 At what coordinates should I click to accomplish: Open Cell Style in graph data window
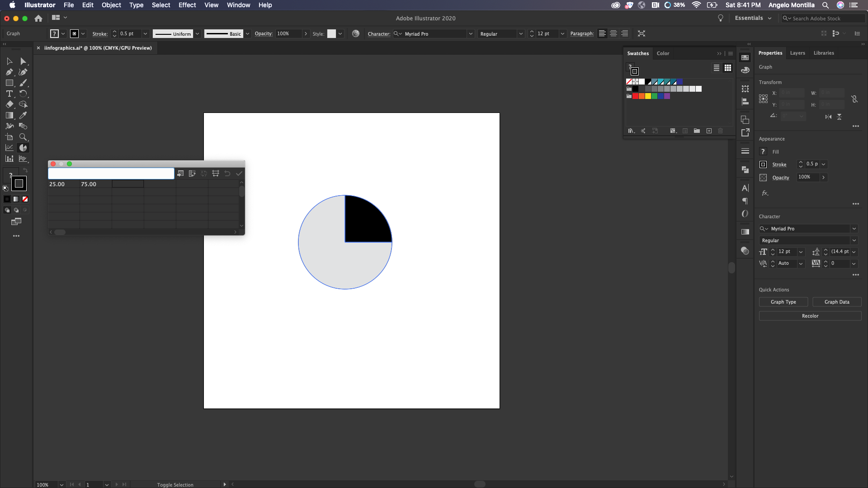216,174
